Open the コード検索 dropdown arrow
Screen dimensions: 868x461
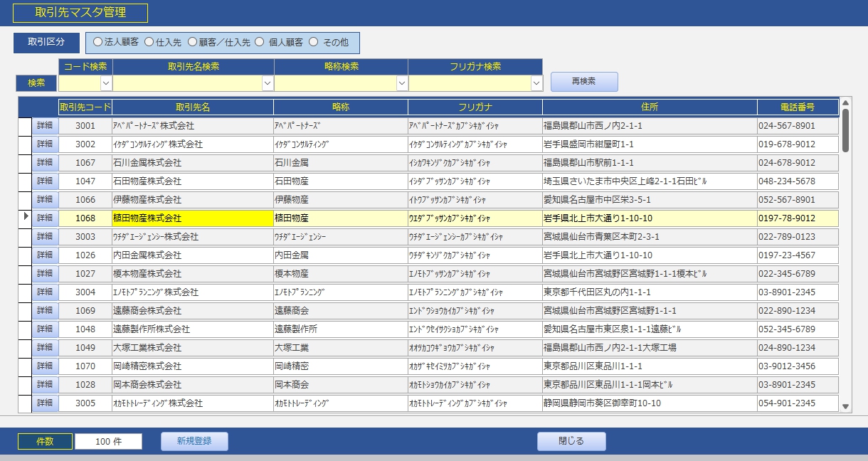pyautogui.click(x=106, y=83)
